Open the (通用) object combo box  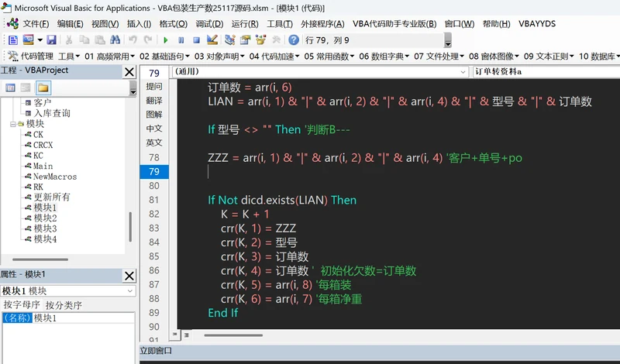320,71
